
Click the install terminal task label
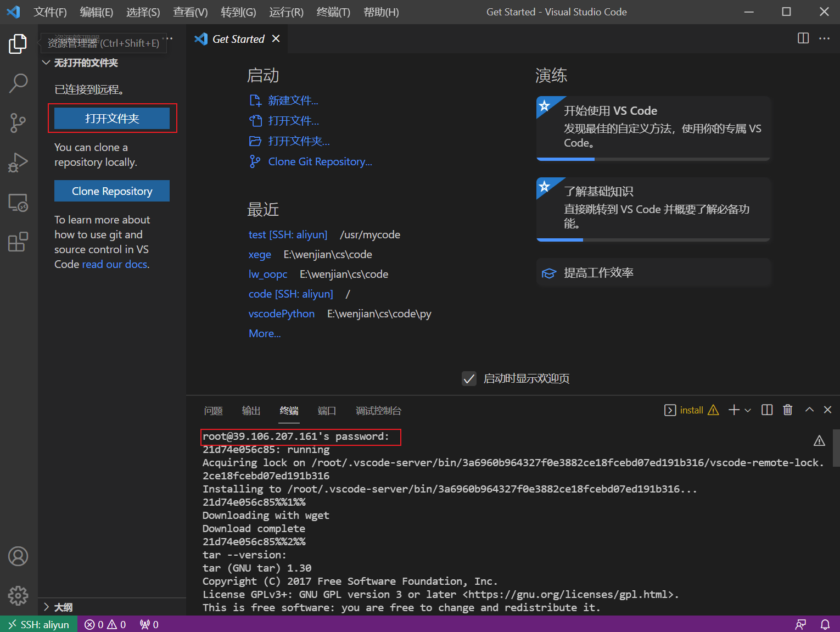click(691, 410)
